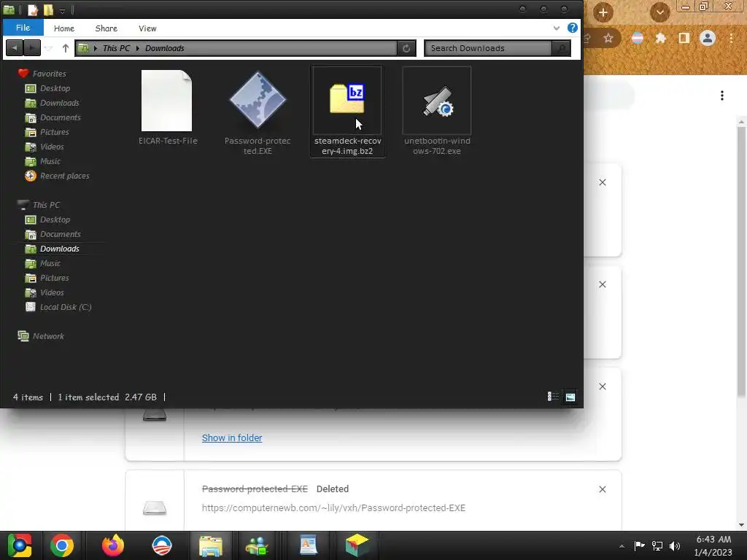Click Show in folder link
This screenshot has height=560, width=747.
[232, 437]
